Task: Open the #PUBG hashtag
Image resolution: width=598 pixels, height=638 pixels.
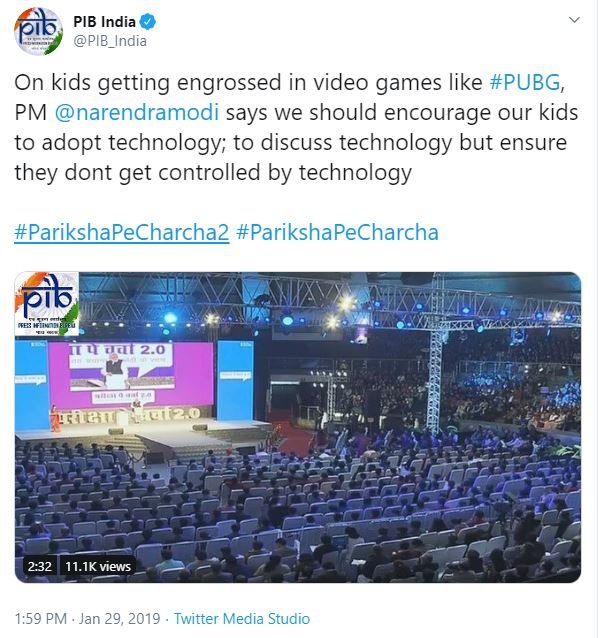Action: click(x=525, y=83)
